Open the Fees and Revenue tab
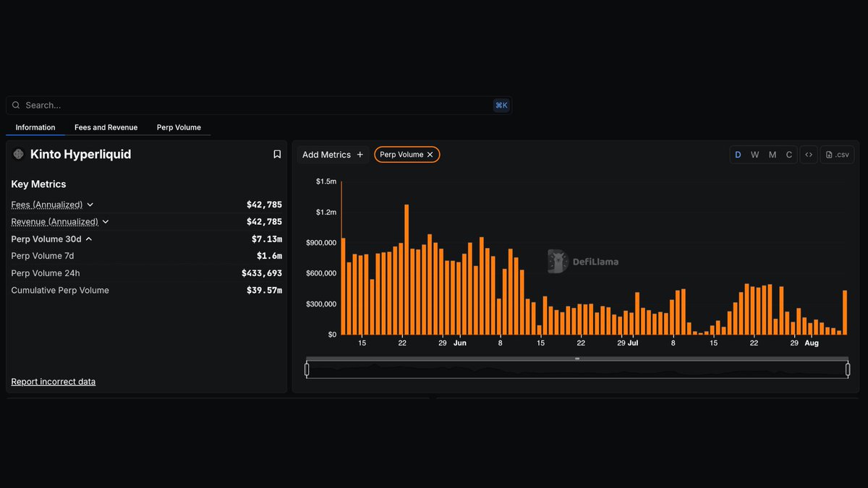Viewport: 868px width, 488px height. tap(106, 127)
